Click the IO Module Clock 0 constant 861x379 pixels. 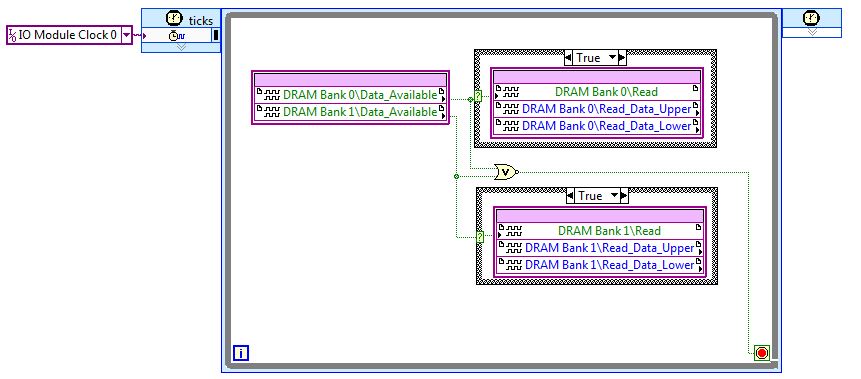pos(70,35)
